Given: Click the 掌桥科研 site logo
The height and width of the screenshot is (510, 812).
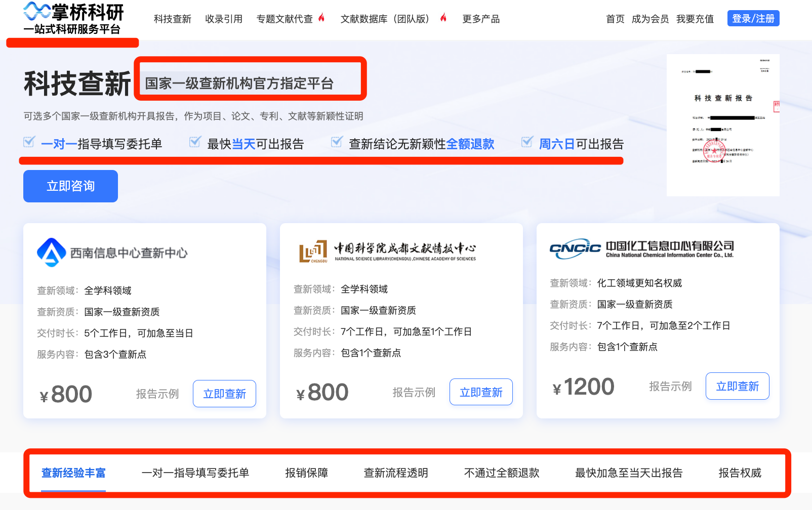Looking at the screenshot, I should [73, 19].
